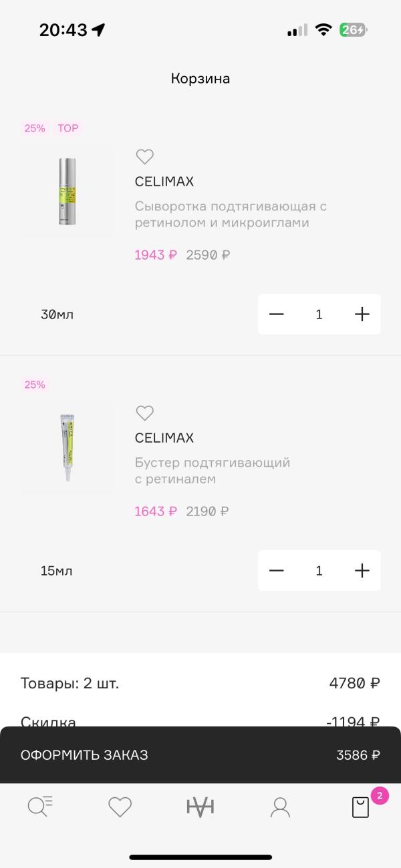Toggle heart on CELIMAX retinal booster
The width and height of the screenshot is (401, 868).
click(144, 413)
